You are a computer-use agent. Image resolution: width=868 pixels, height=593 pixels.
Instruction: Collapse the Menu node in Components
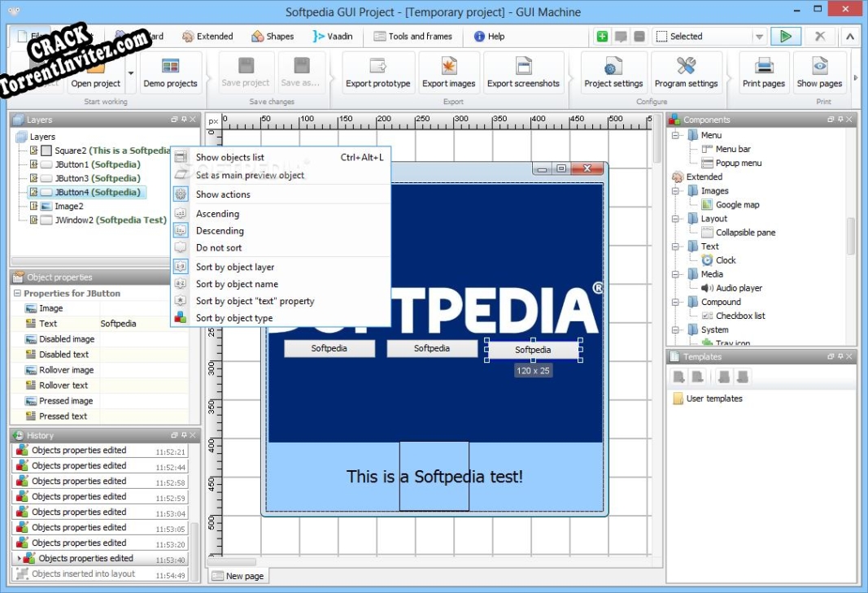[x=675, y=133]
